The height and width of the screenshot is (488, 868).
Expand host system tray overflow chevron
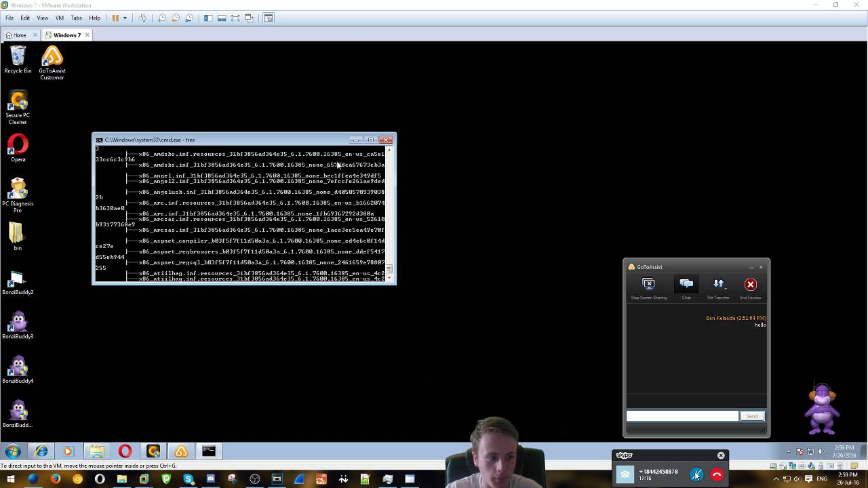776,479
